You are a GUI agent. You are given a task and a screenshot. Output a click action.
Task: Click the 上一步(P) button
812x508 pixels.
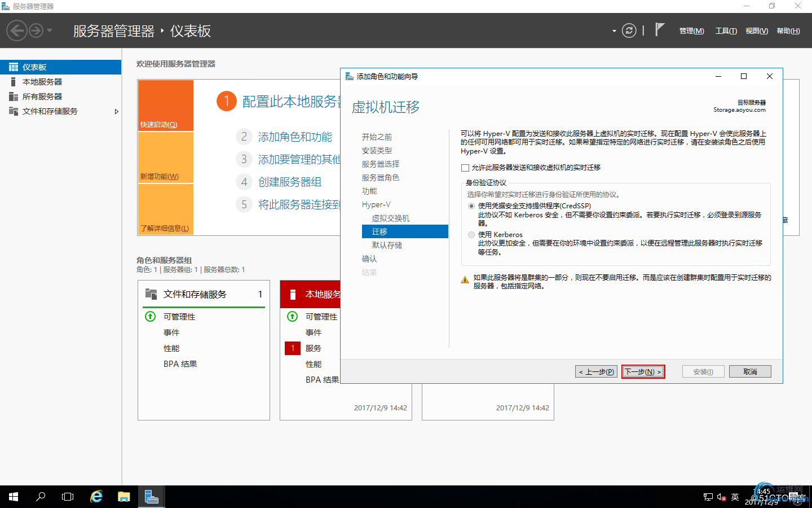click(x=596, y=371)
